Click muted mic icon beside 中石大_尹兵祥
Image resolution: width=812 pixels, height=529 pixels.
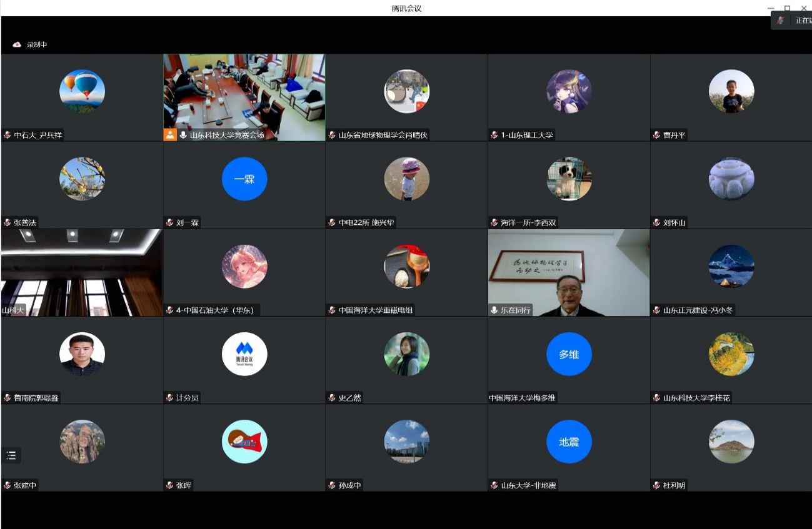pyautogui.click(x=8, y=135)
